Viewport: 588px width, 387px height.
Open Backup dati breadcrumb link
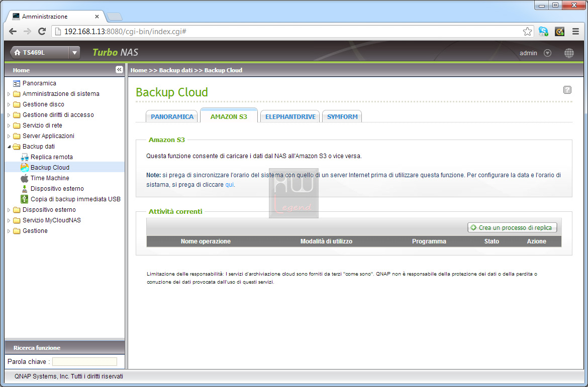(176, 70)
